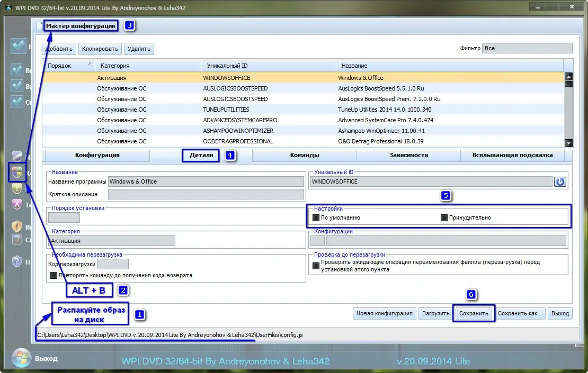Click the WPI app icon in title bar
The height and width of the screenshot is (373, 588).
[x=8, y=7]
